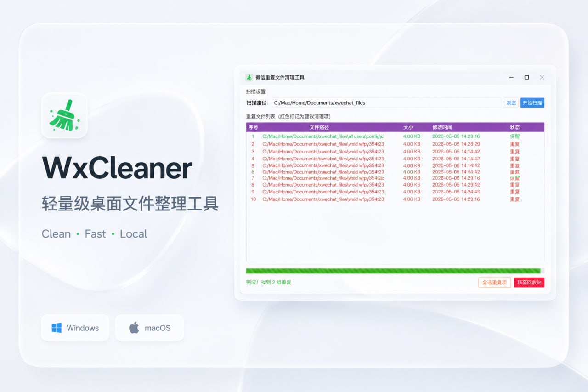Click the 全选重复项 button
Viewport: 588px width, 392px height.
click(x=495, y=282)
